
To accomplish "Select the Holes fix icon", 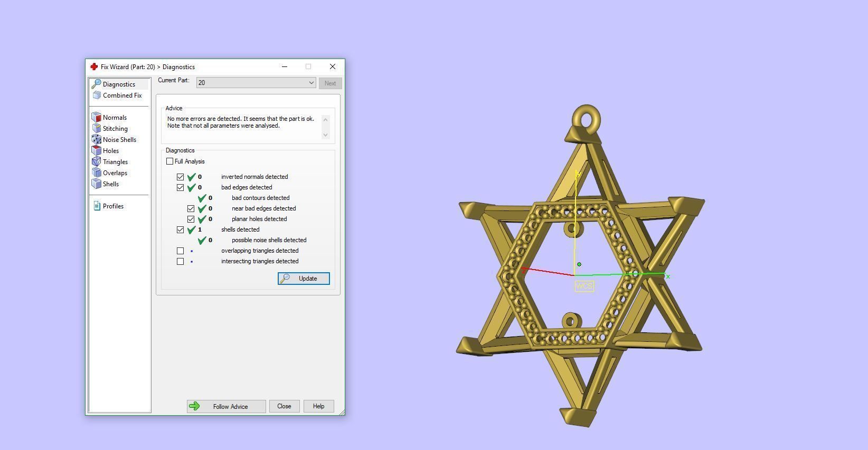I will 96,150.
